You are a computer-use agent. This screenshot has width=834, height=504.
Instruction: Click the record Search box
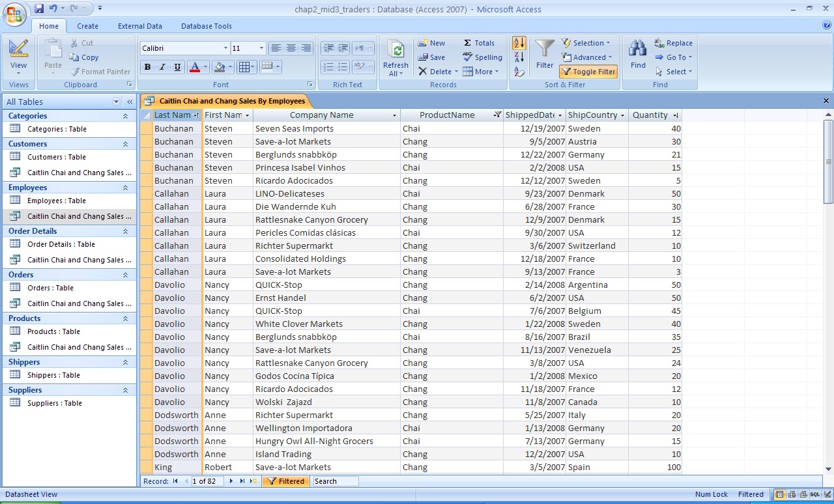(x=336, y=481)
